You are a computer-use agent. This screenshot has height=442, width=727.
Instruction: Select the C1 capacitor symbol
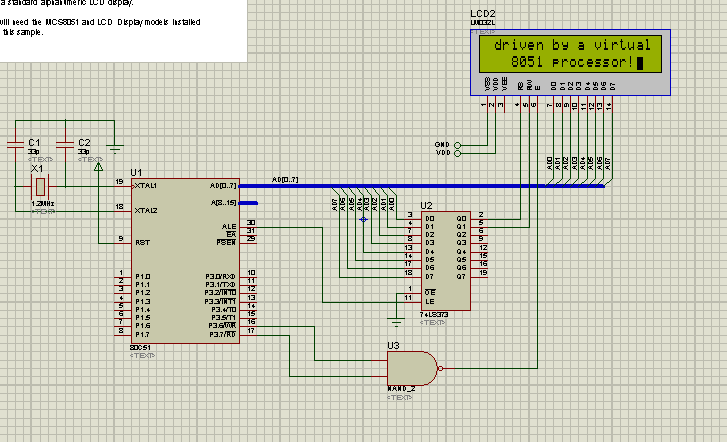15,145
